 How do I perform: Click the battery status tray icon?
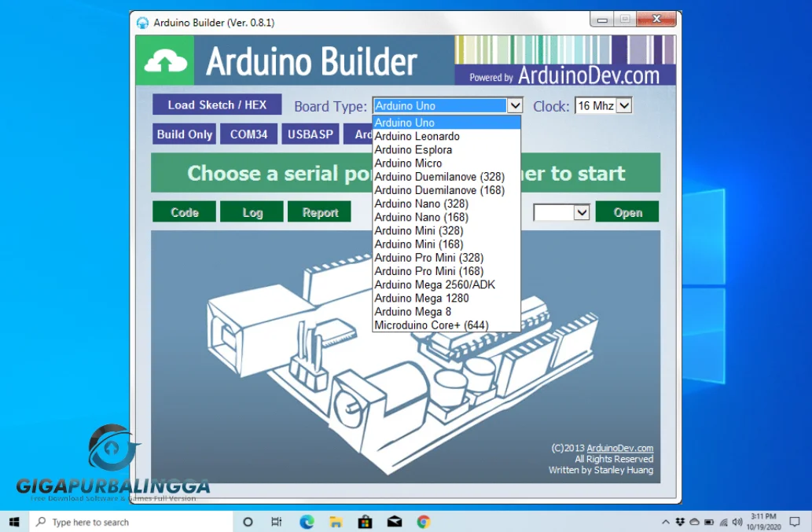(x=709, y=522)
